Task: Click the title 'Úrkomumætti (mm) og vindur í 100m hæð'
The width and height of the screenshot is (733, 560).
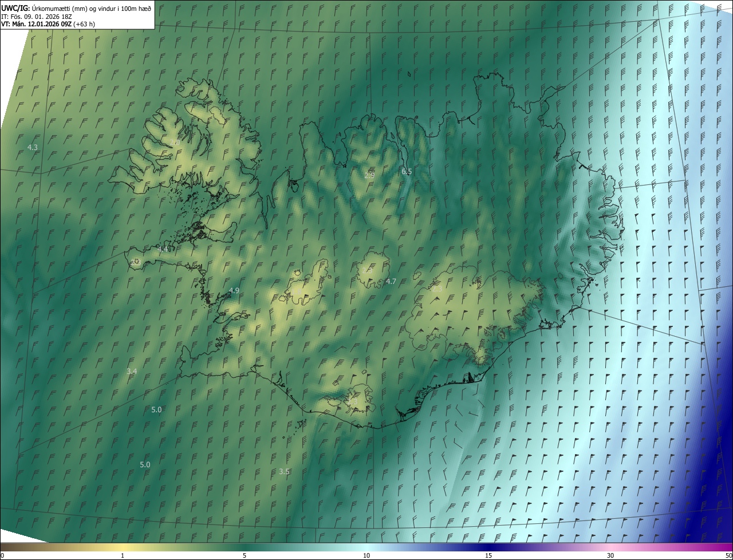Action: [92, 7]
